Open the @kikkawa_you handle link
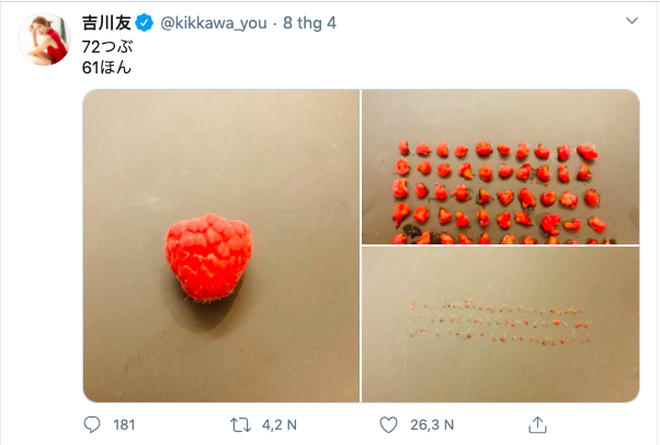Image resolution: width=660 pixels, height=445 pixels. [x=210, y=21]
